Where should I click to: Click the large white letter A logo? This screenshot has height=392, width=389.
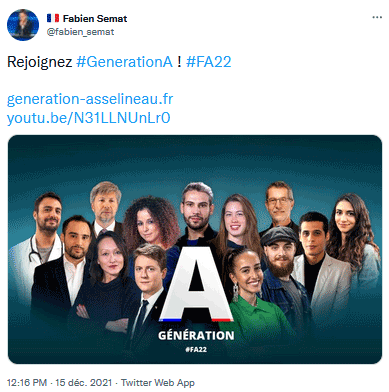pos(196,284)
